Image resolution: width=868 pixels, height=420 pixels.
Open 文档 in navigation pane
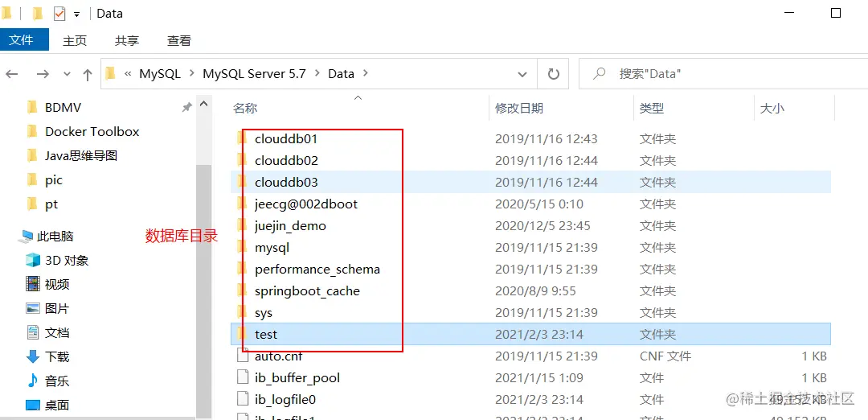tap(56, 333)
